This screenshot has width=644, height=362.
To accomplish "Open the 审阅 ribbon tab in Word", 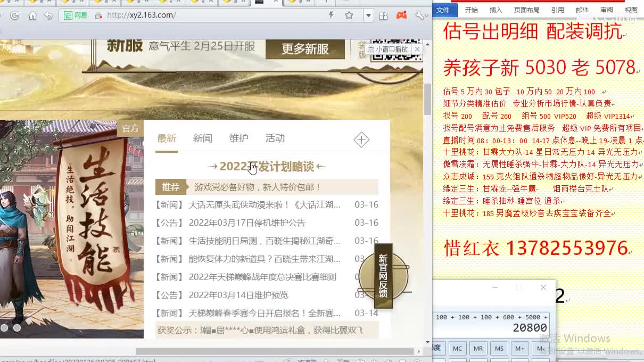I will pyautogui.click(x=607, y=10).
